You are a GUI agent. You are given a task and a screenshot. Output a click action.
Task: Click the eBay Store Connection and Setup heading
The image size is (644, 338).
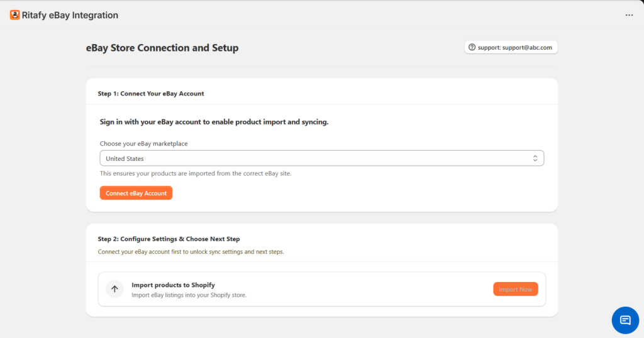pyautogui.click(x=162, y=48)
